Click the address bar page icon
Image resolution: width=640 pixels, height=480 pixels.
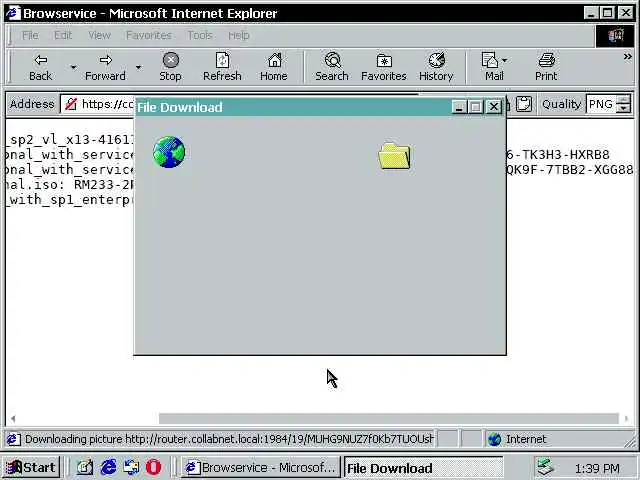(71, 104)
